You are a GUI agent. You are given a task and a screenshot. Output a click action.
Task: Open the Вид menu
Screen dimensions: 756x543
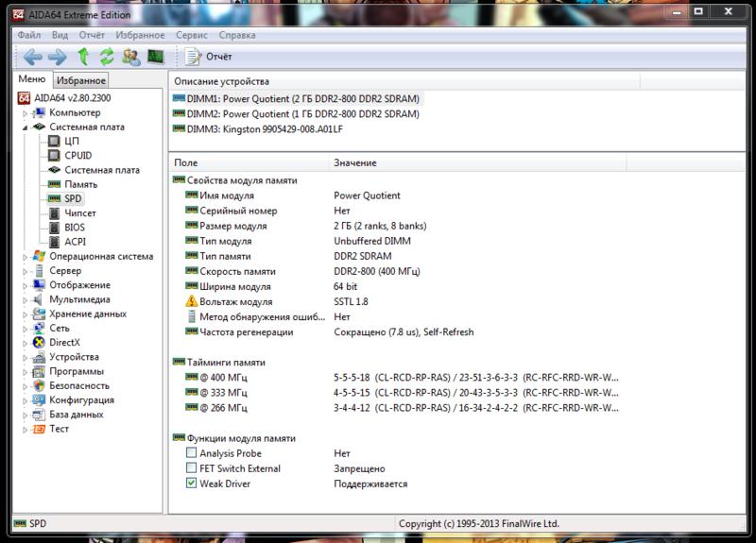(x=60, y=35)
